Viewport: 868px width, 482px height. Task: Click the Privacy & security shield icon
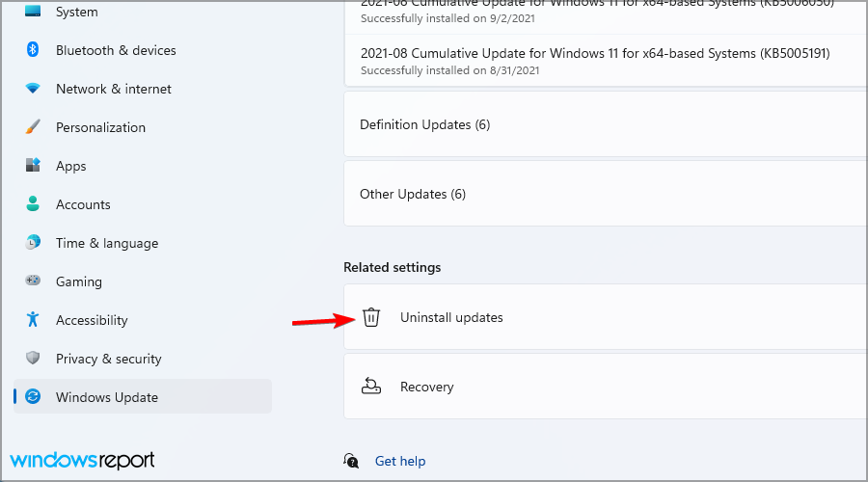point(33,359)
